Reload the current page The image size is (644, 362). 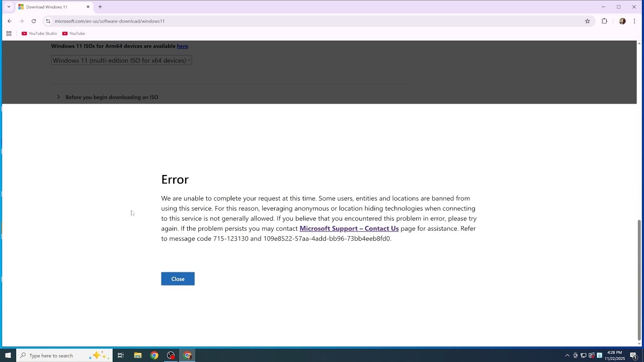coord(34,21)
